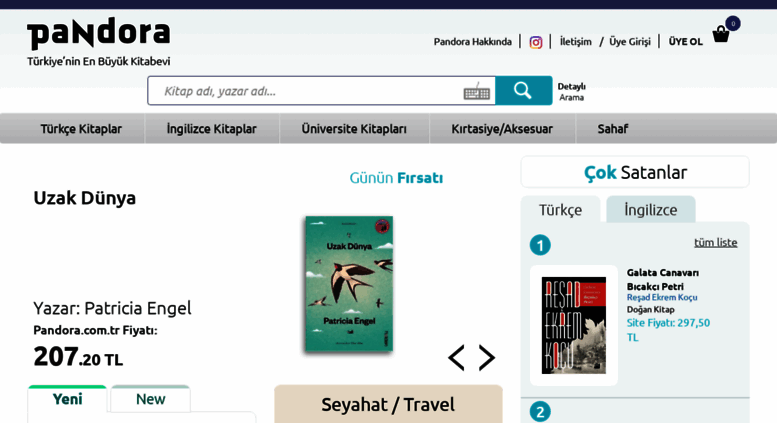777x423 pixels.
Task: Open the Instagram icon link
Action: click(x=536, y=42)
